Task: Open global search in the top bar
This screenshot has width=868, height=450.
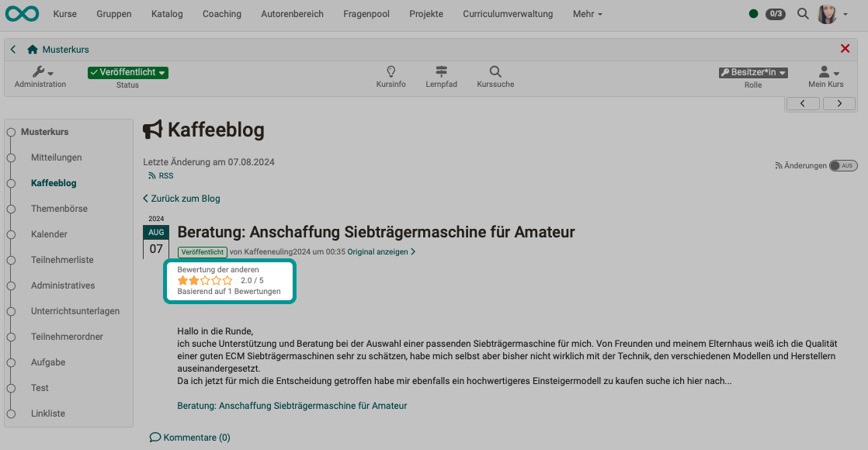Action: [x=803, y=13]
